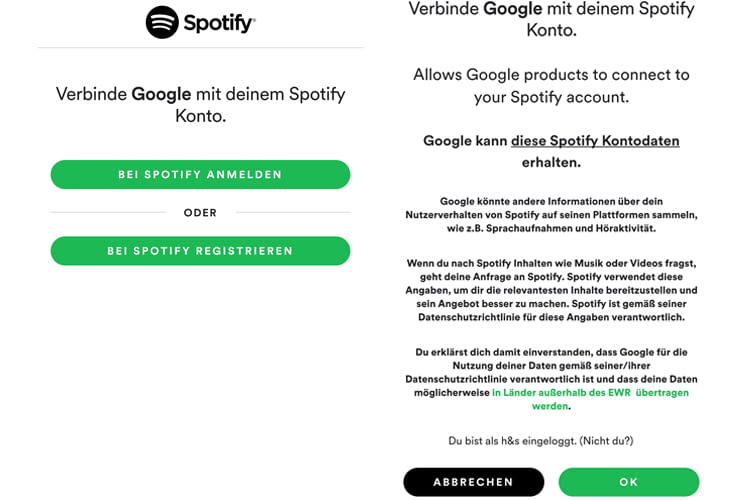Click the Spotify wordmark beside the logo
The image size is (750, 500).
coord(220,23)
